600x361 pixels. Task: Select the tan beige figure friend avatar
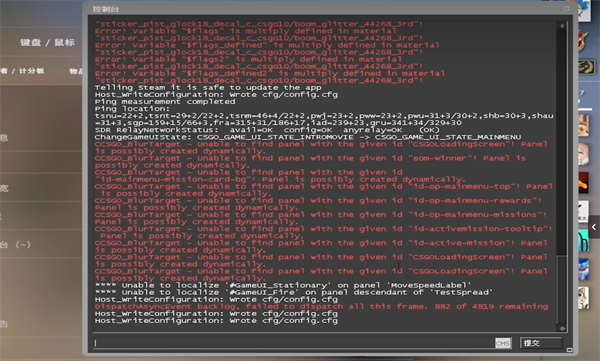coord(583,125)
